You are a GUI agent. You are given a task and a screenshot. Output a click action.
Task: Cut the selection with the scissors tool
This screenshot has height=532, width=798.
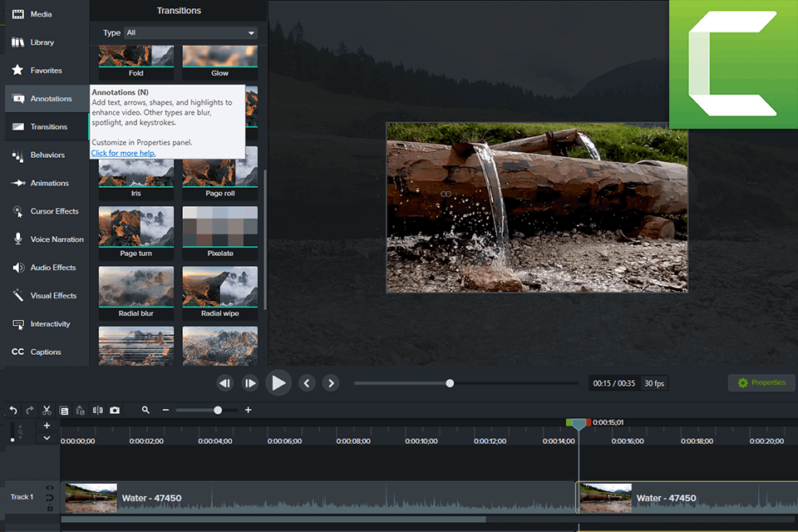(47, 410)
